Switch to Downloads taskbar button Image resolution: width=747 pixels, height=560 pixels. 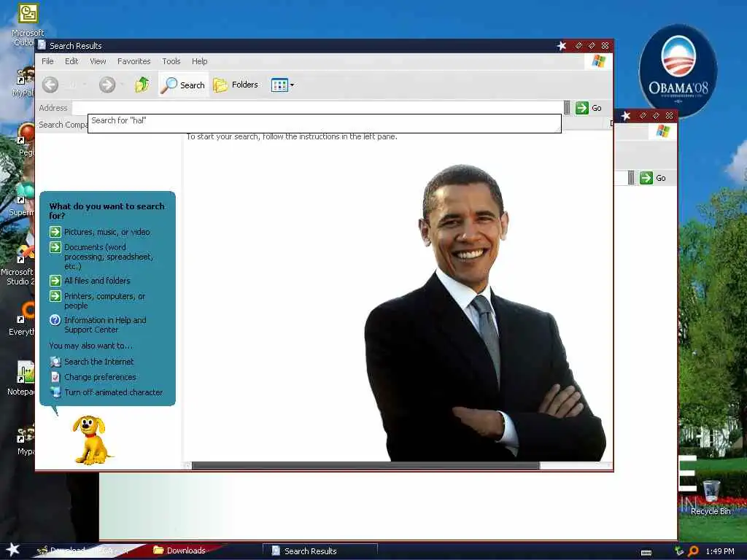pyautogui.click(x=180, y=551)
